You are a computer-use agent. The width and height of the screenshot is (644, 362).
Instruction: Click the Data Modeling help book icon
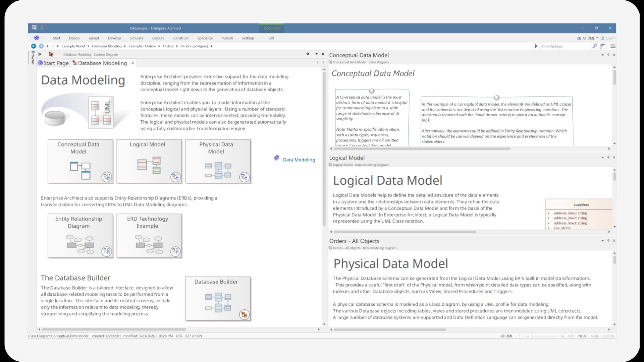[x=276, y=158]
